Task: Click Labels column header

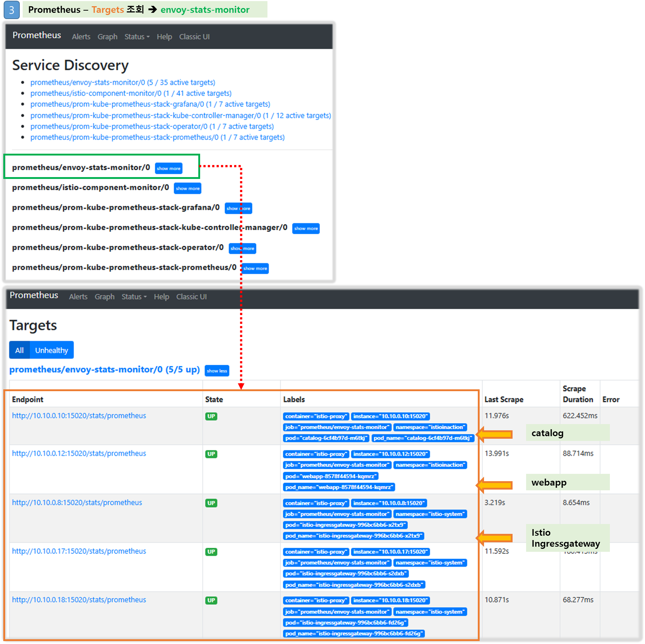Action: [294, 400]
